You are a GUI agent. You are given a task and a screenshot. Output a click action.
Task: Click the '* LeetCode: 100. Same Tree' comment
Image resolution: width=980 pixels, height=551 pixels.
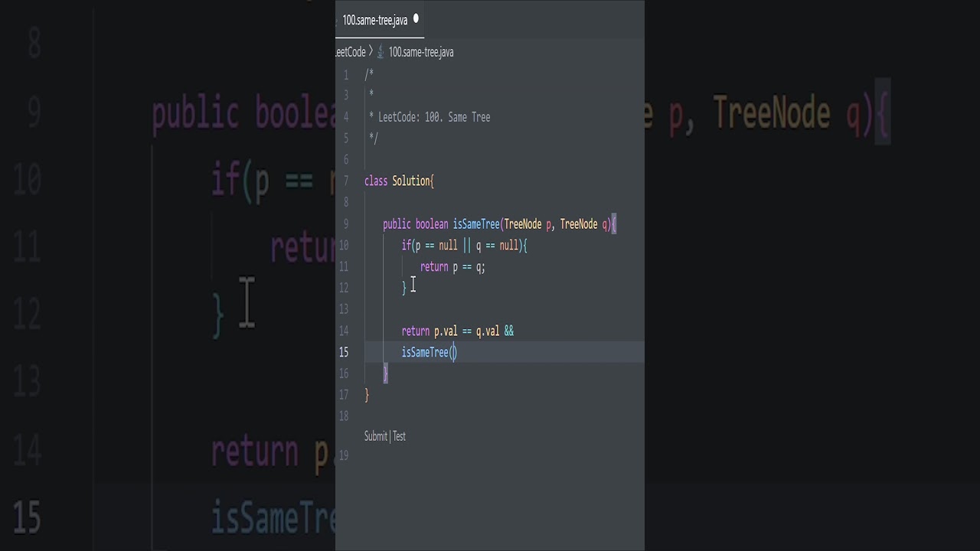pyautogui.click(x=430, y=117)
